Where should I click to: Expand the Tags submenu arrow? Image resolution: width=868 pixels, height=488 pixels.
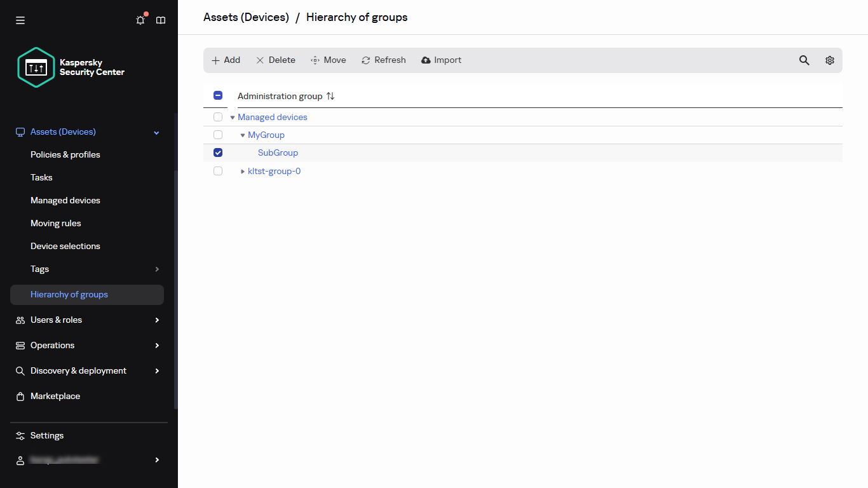(x=157, y=269)
